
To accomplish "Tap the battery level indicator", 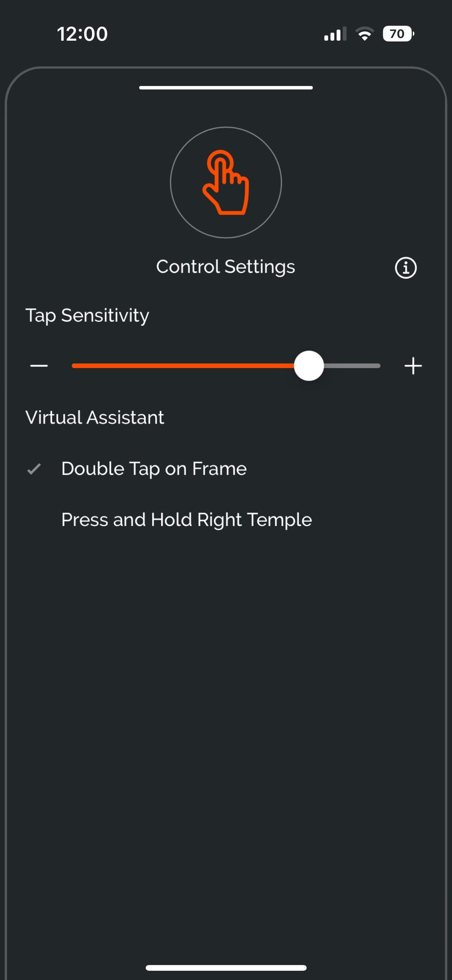I will coord(398,34).
